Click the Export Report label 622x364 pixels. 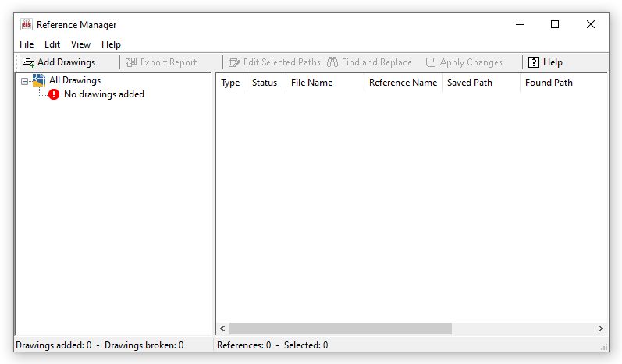tap(169, 62)
